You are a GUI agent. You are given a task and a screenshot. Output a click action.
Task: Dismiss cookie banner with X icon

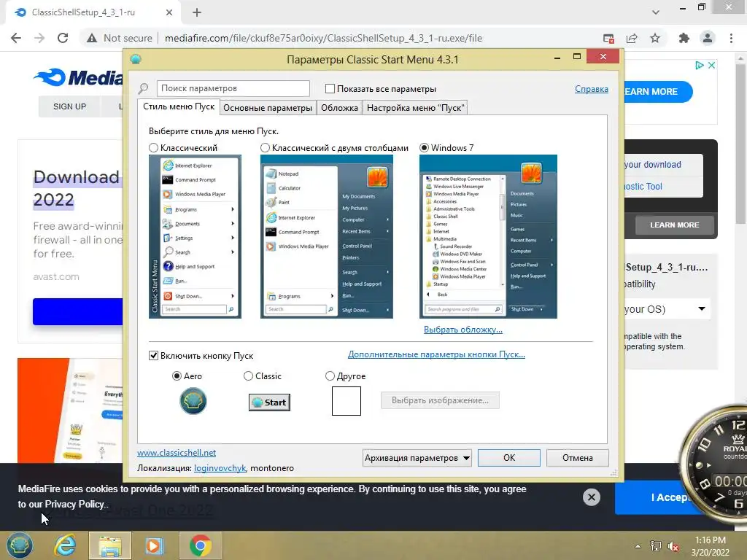(x=591, y=497)
